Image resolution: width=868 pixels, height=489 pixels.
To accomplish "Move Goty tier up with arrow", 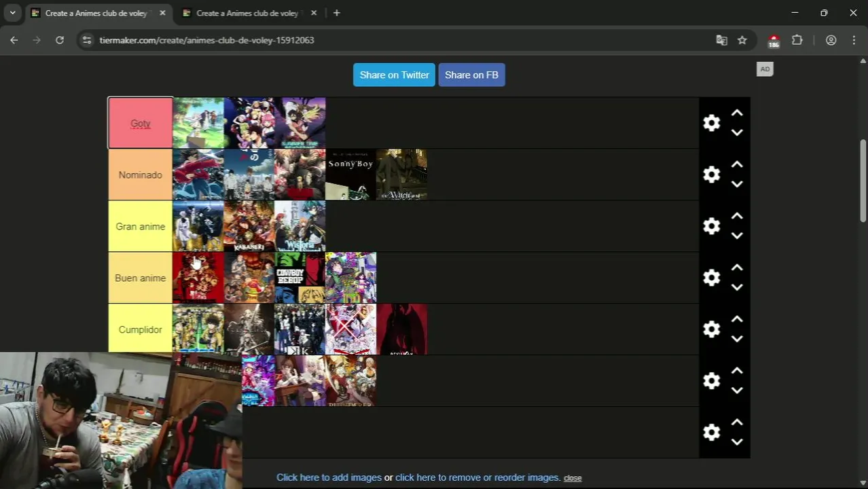I will click(737, 113).
